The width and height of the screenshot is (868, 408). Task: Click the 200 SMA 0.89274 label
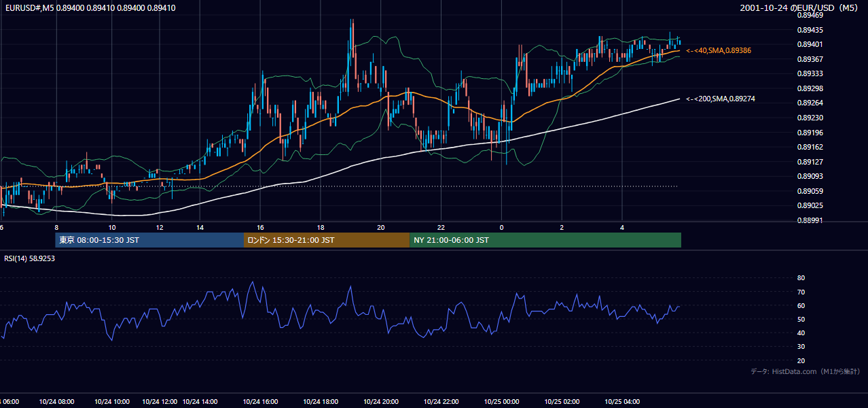click(720, 99)
